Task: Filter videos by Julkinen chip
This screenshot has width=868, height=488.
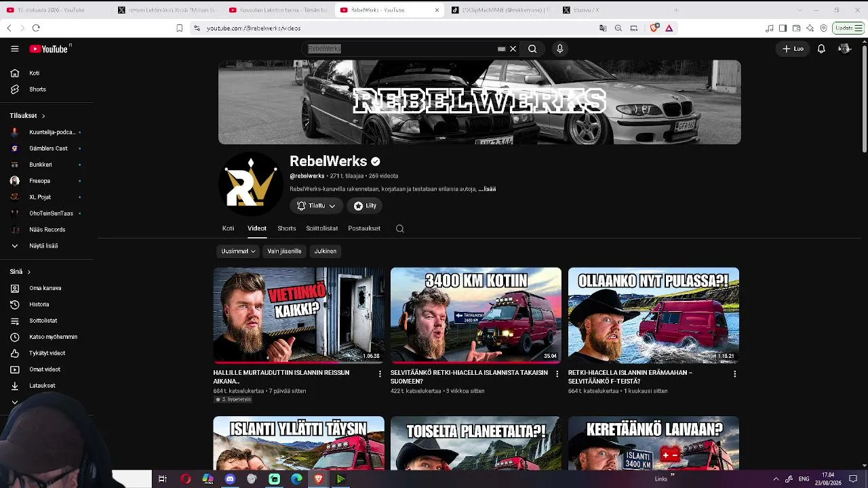Action: pos(325,251)
